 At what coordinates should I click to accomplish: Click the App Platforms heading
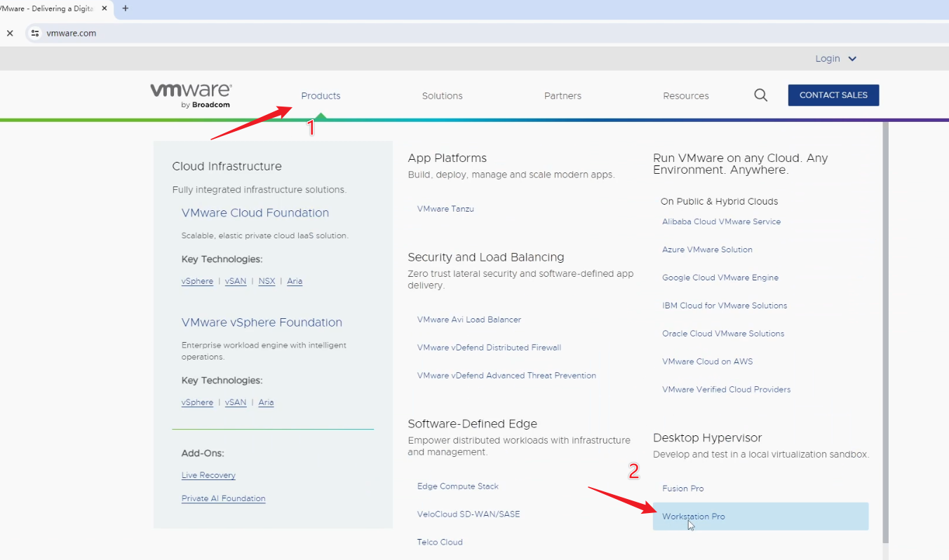447,158
